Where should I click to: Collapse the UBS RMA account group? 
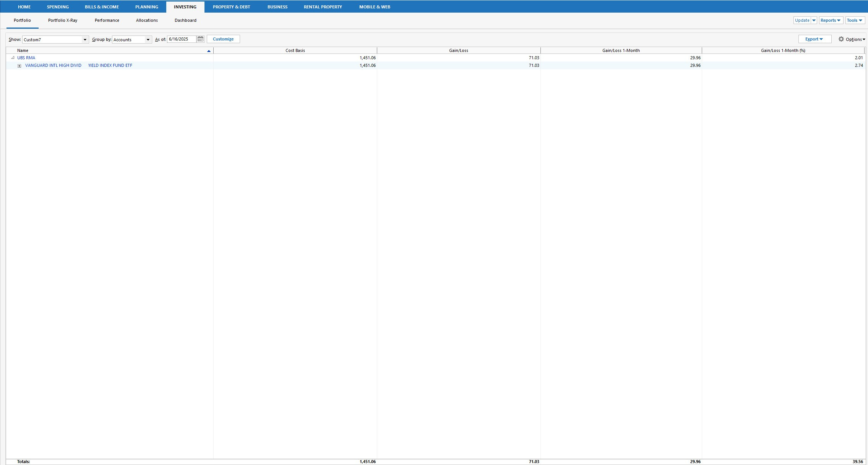(13, 58)
